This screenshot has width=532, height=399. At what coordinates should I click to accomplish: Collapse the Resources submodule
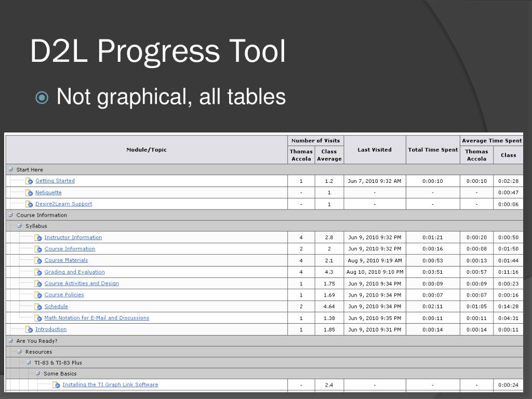click(x=19, y=352)
